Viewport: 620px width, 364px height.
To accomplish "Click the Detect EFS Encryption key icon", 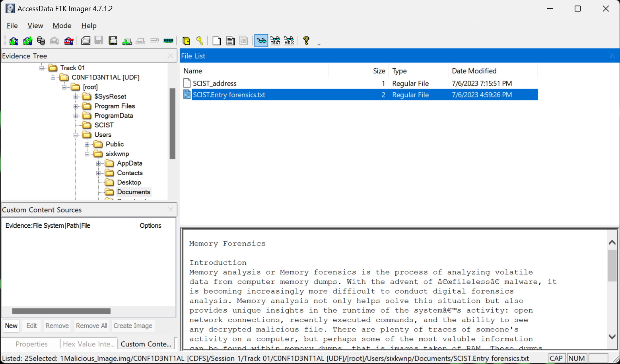I will tap(200, 41).
